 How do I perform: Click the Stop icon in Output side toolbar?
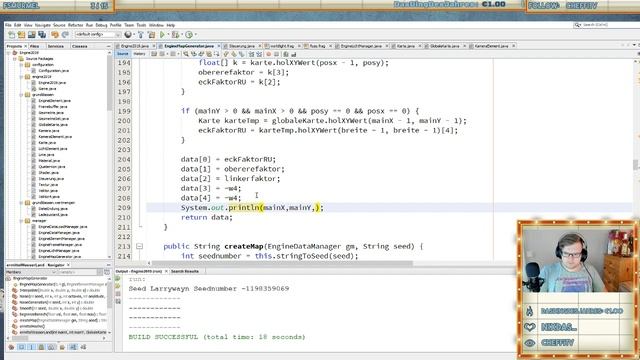(118, 294)
